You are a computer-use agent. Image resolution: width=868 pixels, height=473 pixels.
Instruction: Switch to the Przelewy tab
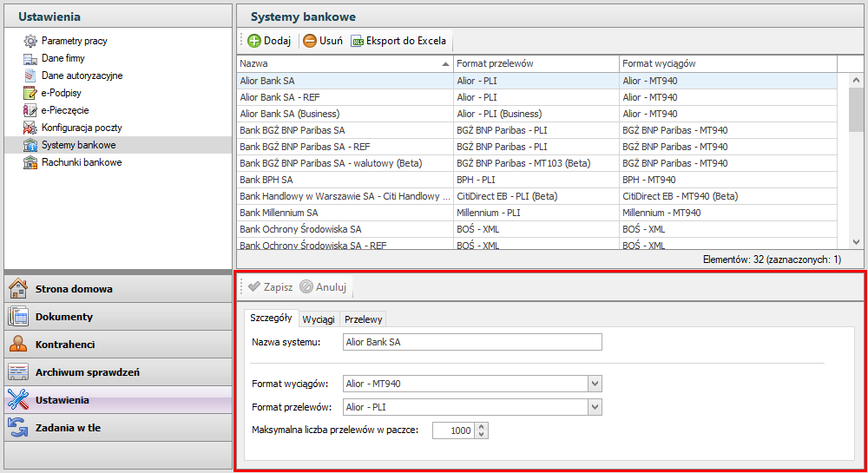point(362,319)
